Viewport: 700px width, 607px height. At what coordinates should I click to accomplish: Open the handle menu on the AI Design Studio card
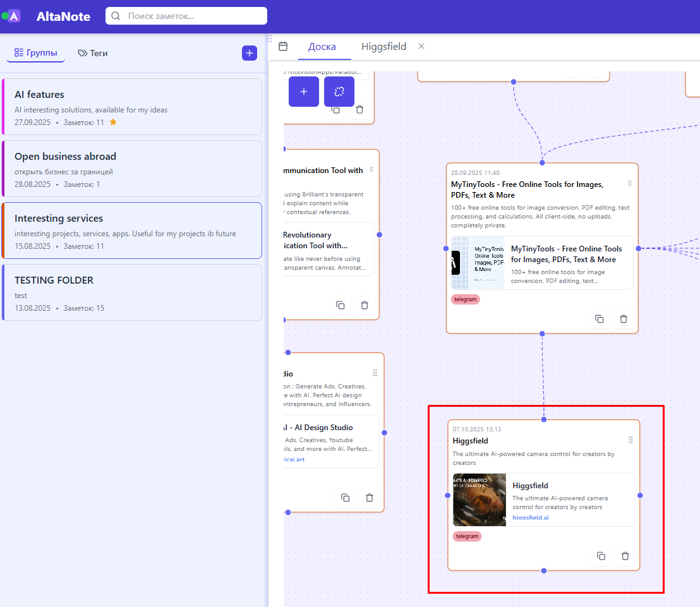pyautogui.click(x=375, y=373)
